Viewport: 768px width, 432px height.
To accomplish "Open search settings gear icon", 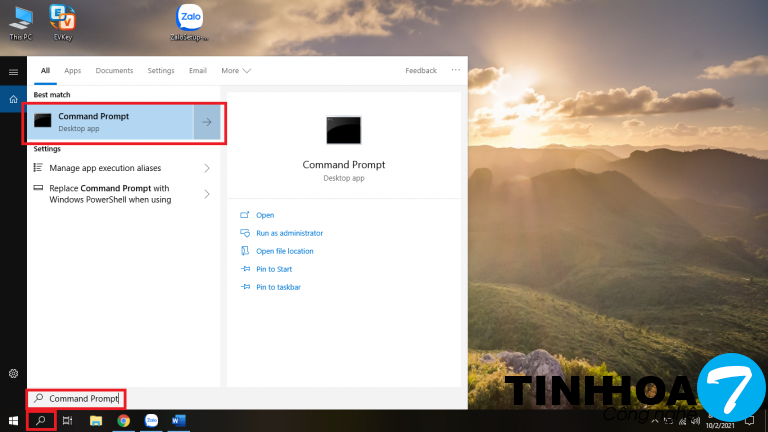I will click(13, 373).
